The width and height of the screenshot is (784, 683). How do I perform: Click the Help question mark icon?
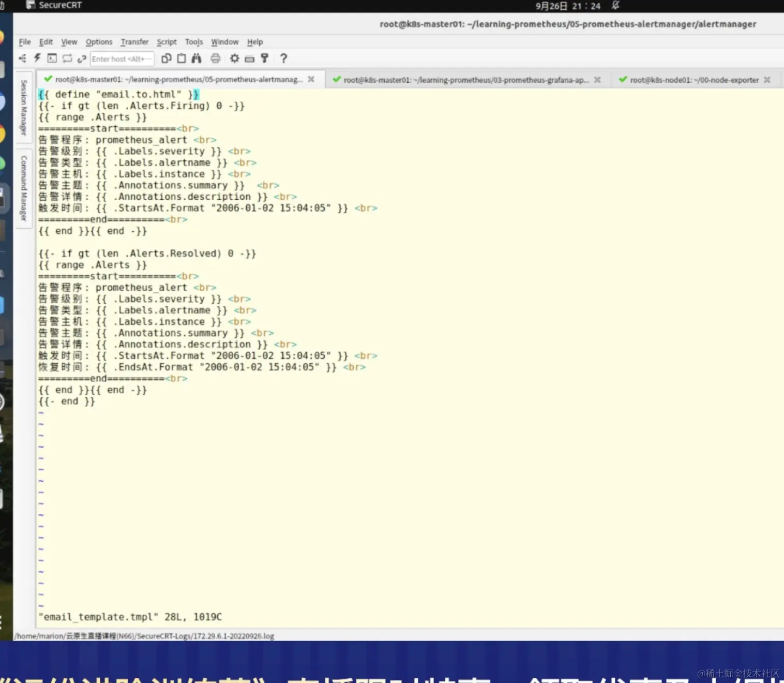283,58
